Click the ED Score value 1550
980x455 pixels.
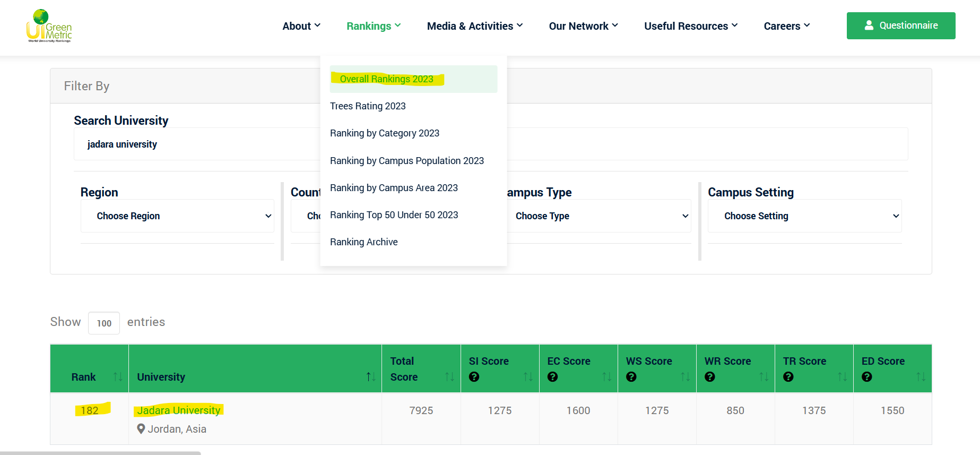(892, 410)
